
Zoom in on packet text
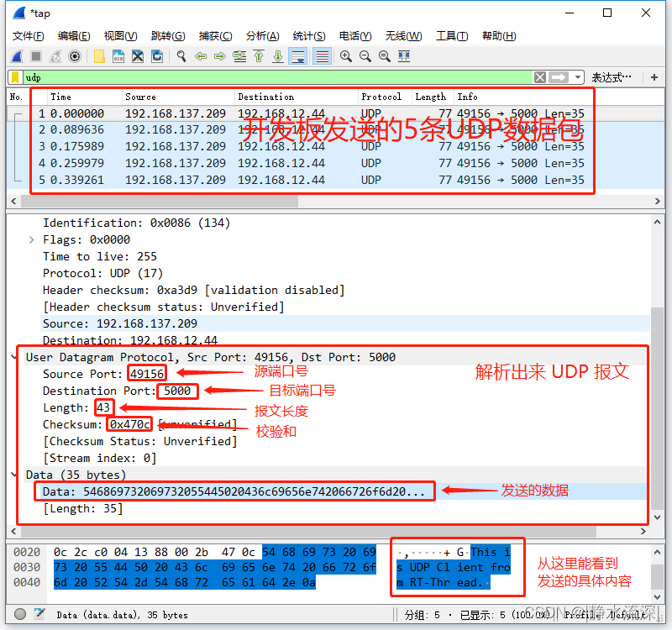[345, 56]
